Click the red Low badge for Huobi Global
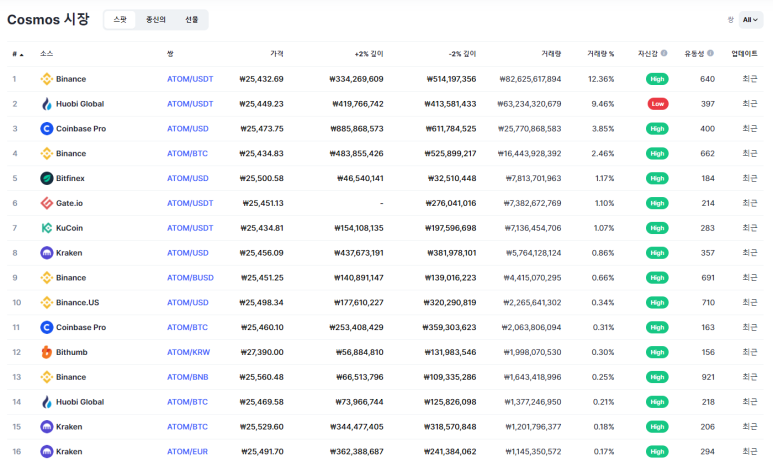The image size is (773, 462). pos(658,104)
